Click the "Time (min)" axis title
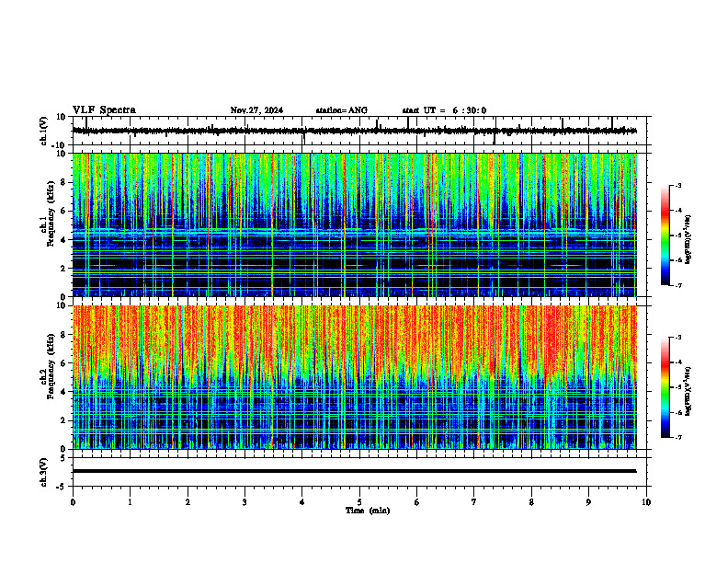The image size is (728, 563). 368,511
